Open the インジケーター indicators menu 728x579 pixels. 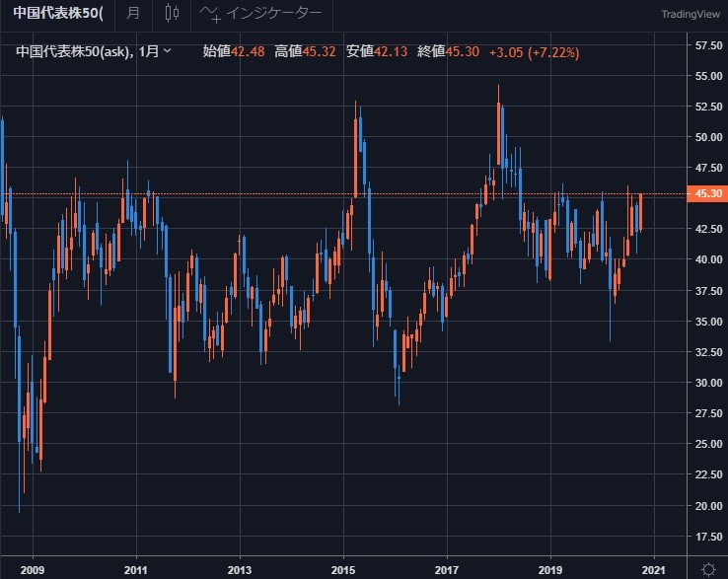(x=261, y=14)
